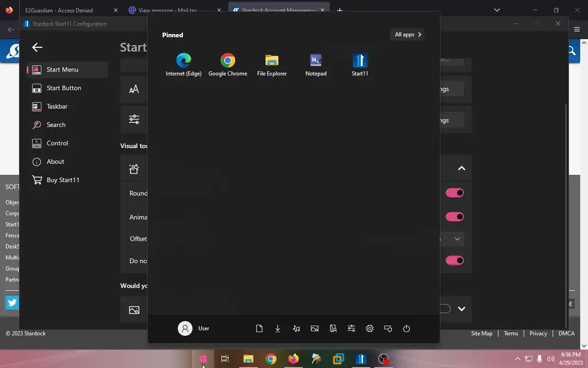
Task: Click the font size AA icon row
Action: coord(134,89)
